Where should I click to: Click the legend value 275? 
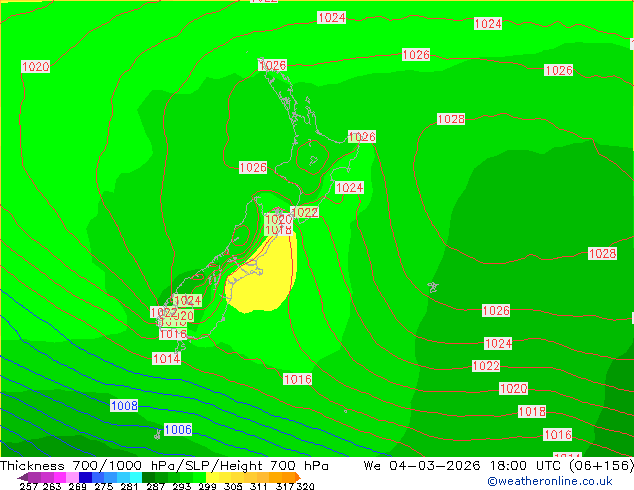(104, 486)
